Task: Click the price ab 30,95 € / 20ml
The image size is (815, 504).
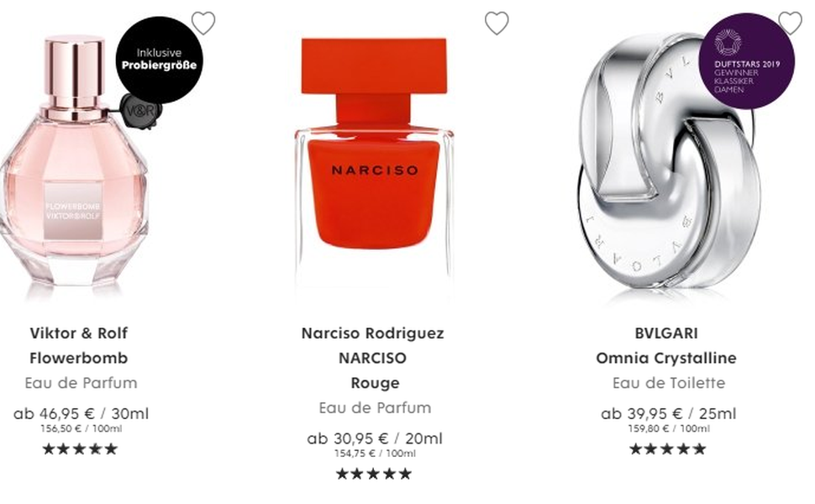Action: tap(375, 438)
